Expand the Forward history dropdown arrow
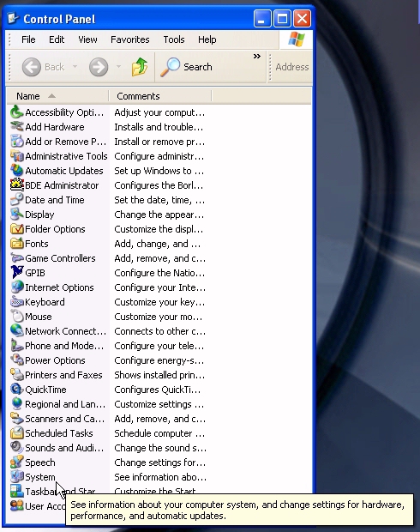420x532 pixels. [x=118, y=67]
